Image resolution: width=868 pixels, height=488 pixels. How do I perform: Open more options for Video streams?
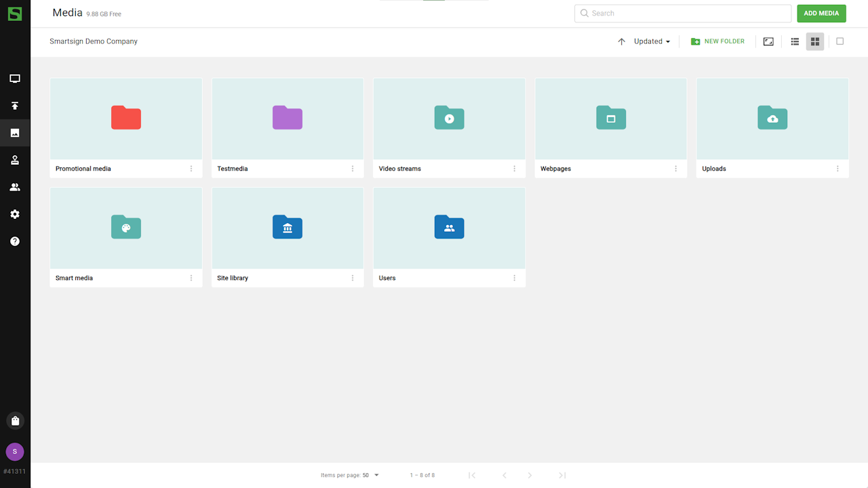click(x=514, y=169)
